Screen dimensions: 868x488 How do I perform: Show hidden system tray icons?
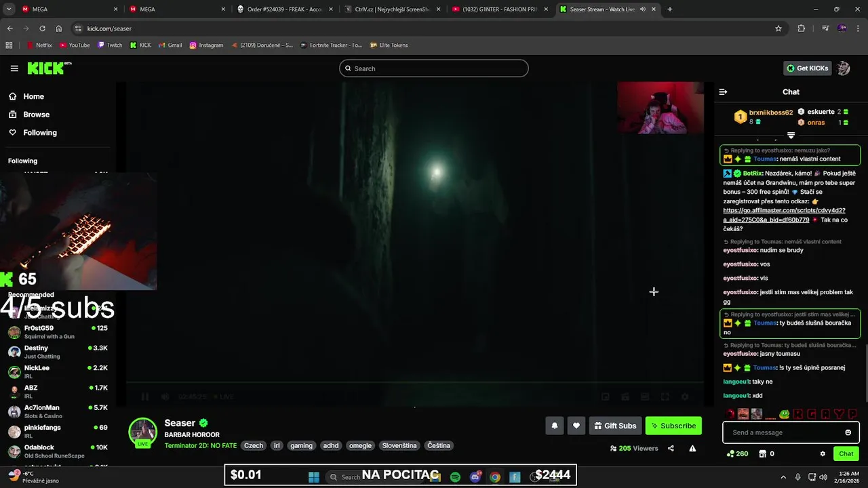[783, 477]
